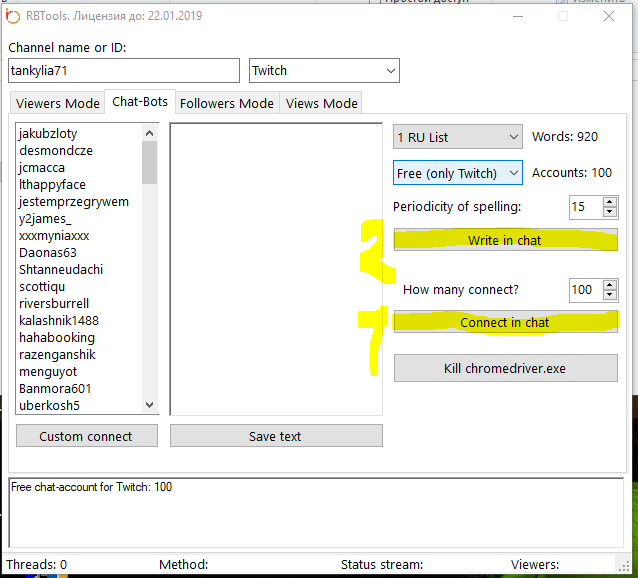
Task: Switch to the Viewers Mode tab
Action: (58, 103)
